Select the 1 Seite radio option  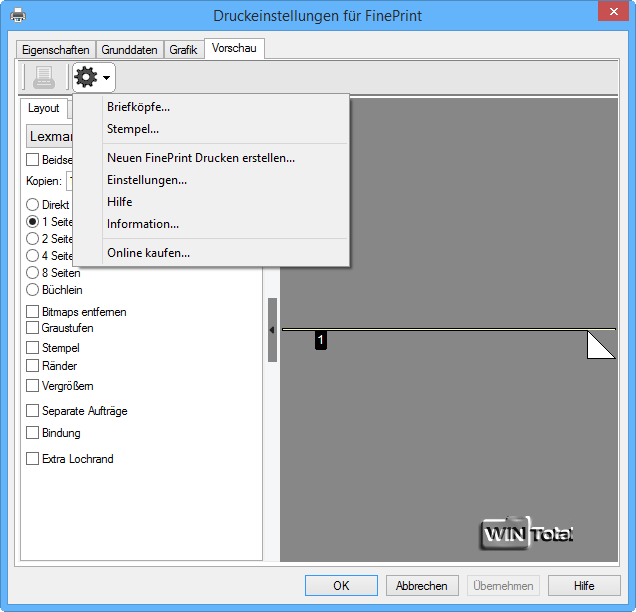click(32, 221)
